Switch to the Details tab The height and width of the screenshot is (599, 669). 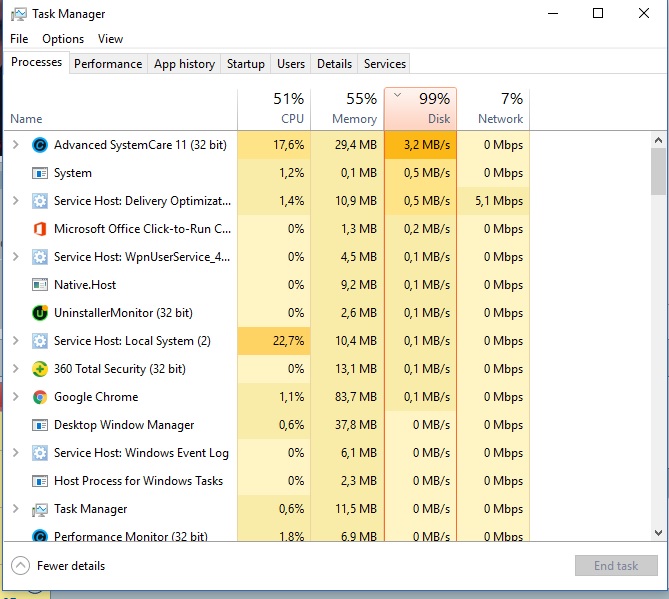[x=334, y=64]
